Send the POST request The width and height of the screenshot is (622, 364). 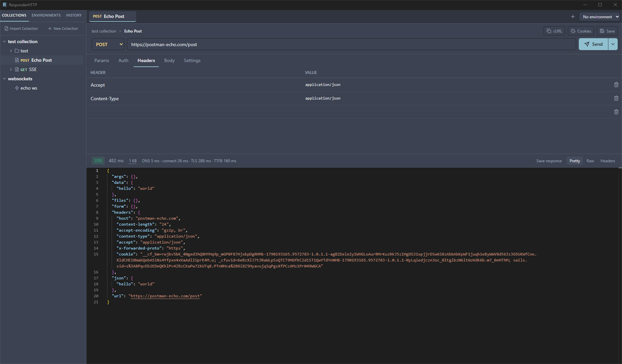point(593,44)
